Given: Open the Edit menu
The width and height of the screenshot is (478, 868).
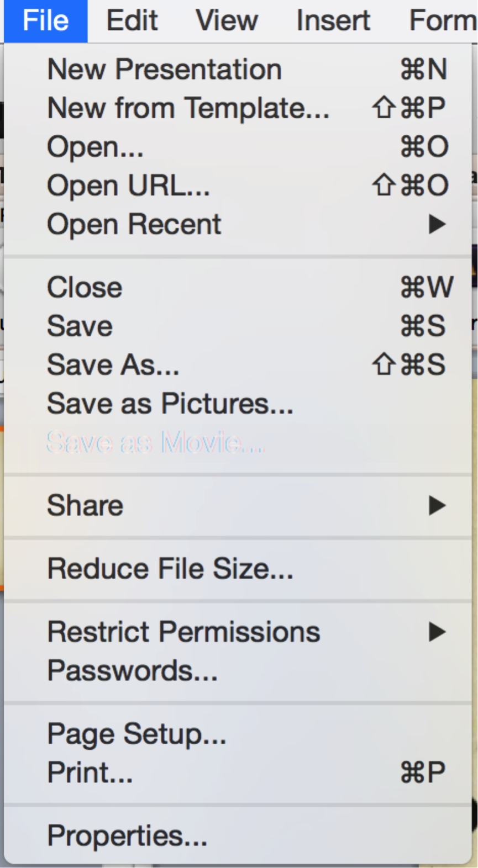Looking at the screenshot, I should point(132,21).
